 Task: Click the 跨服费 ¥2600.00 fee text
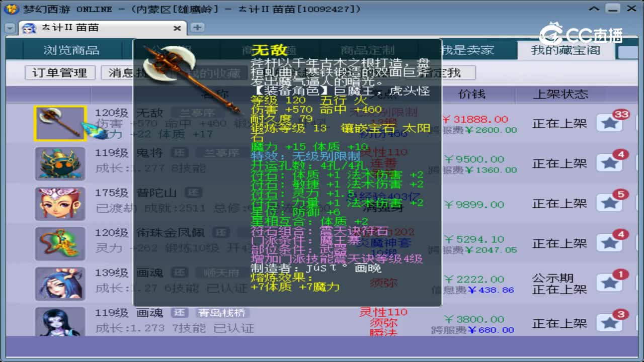473,130
